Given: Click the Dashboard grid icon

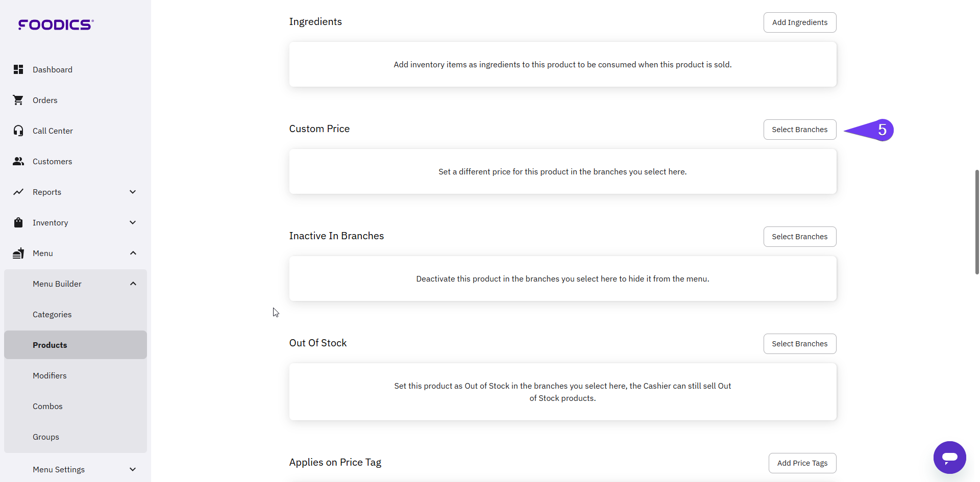Looking at the screenshot, I should pyautogui.click(x=18, y=69).
